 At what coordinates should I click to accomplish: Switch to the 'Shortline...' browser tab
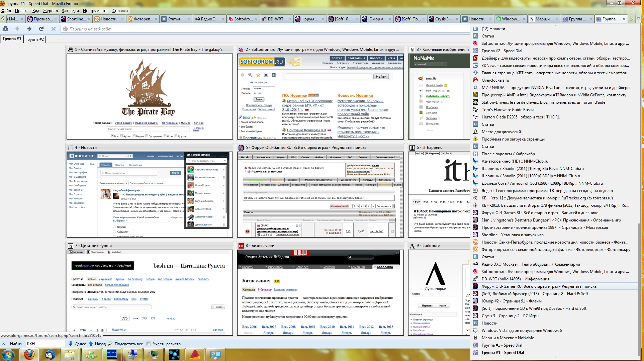coord(76,19)
